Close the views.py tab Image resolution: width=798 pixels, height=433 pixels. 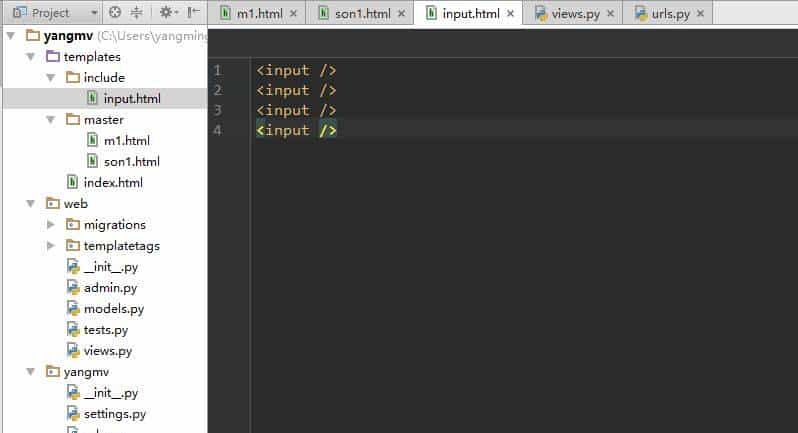click(x=610, y=14)
